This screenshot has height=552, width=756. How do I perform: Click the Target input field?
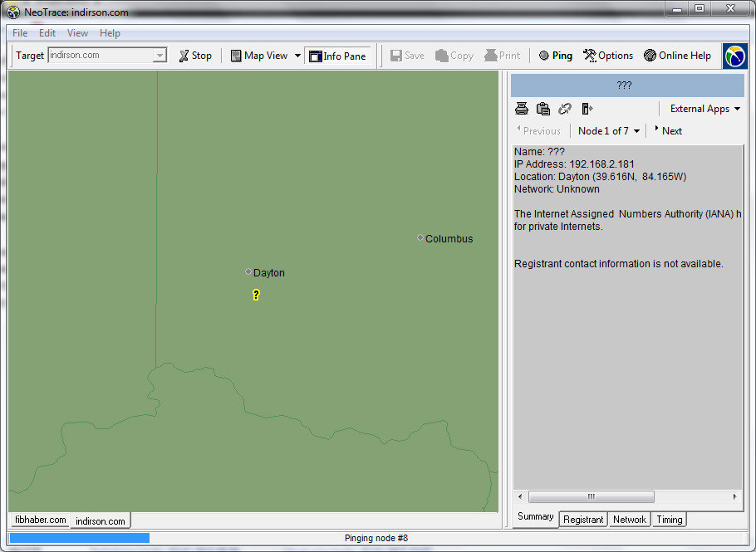(x=101, y=56)
